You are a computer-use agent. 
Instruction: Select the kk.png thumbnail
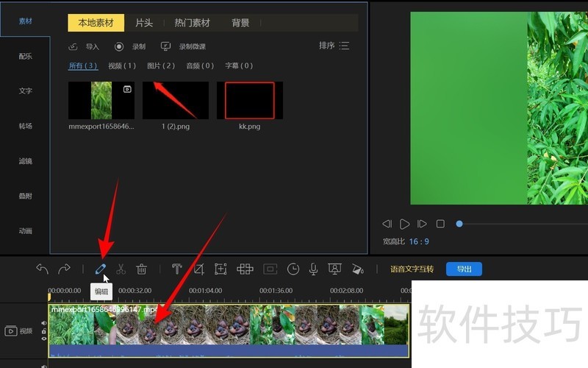tap(249, 101)
